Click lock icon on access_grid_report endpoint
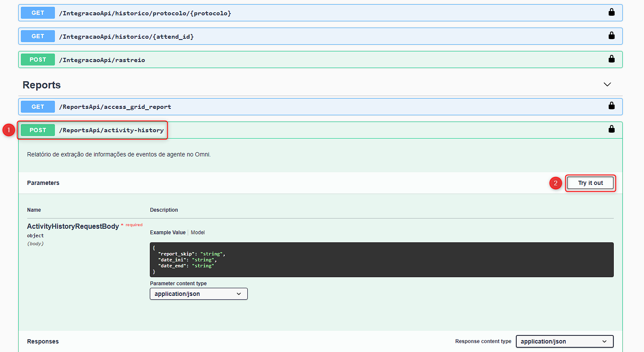 tap(611, 105)
